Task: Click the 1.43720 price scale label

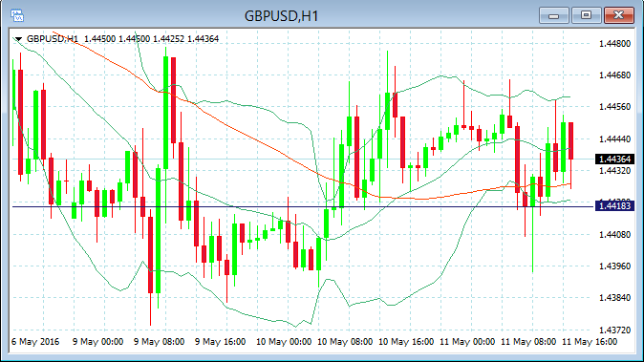Action: 614,330
